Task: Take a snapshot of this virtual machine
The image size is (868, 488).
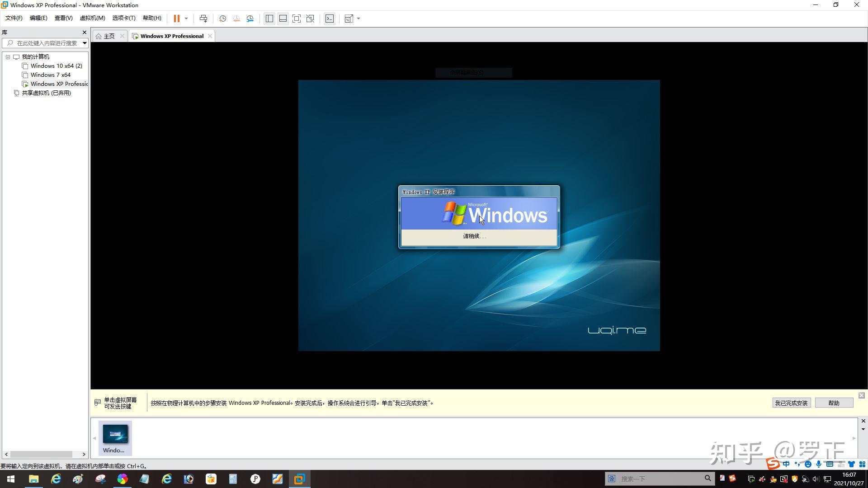Action: (x=222, y=19)
